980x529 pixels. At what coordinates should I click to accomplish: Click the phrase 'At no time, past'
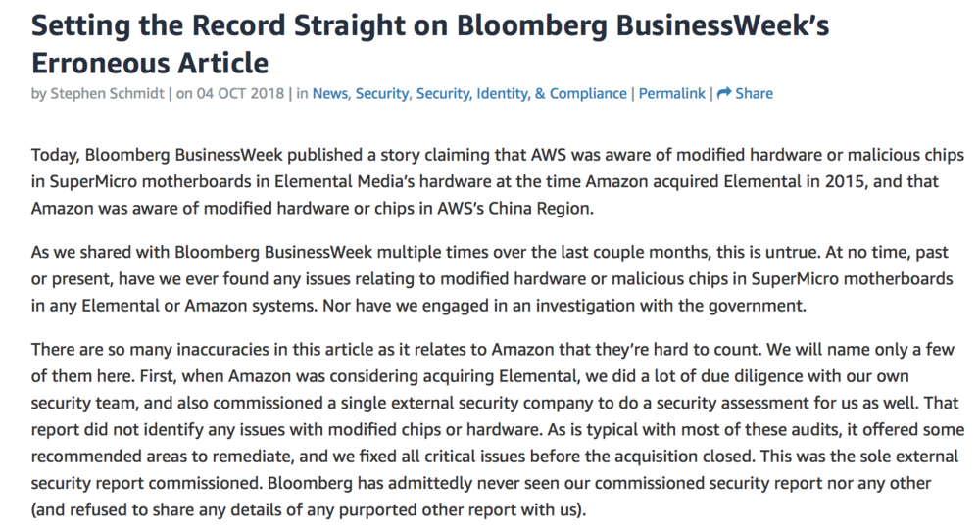[x=887, y=253]
